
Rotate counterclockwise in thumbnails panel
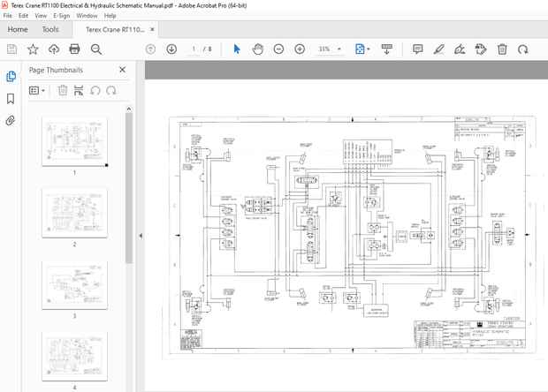pyautogui.click(x=95, y=91)
